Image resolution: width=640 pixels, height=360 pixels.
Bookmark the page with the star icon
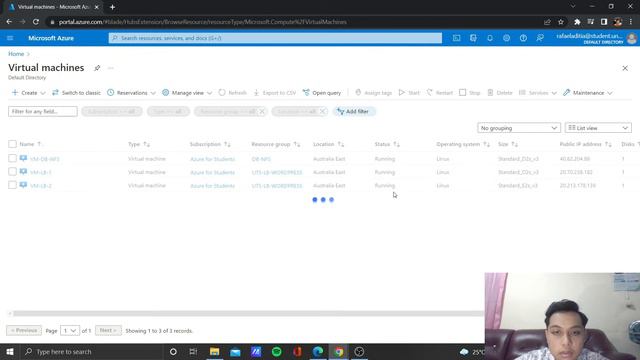click(x=561, y=22)
